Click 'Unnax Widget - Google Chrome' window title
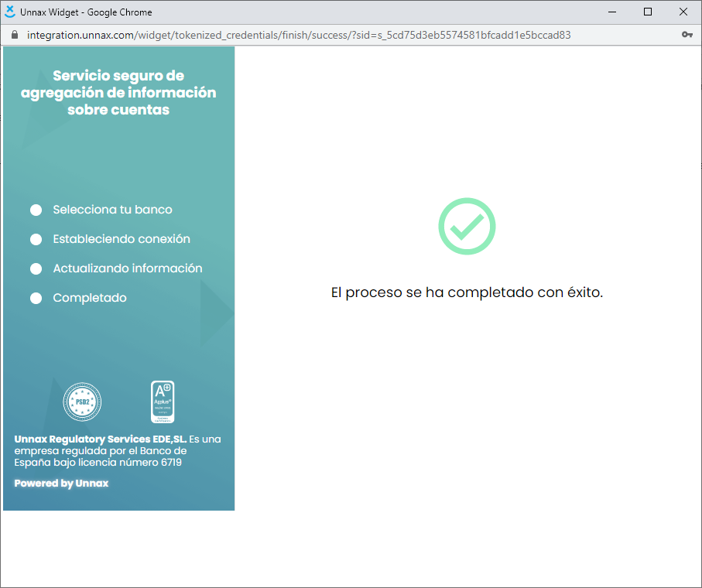Viewport: 702px width, 588px height. (86, 12)
